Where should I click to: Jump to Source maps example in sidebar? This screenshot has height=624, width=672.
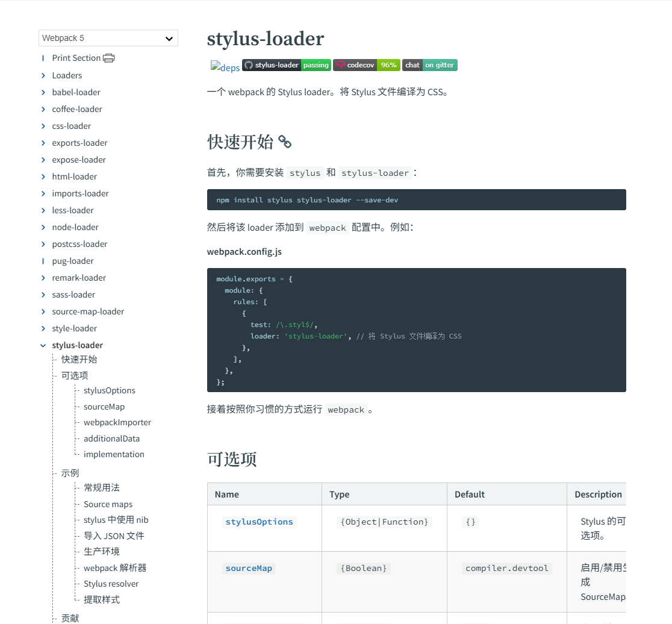tap(108, 504)
